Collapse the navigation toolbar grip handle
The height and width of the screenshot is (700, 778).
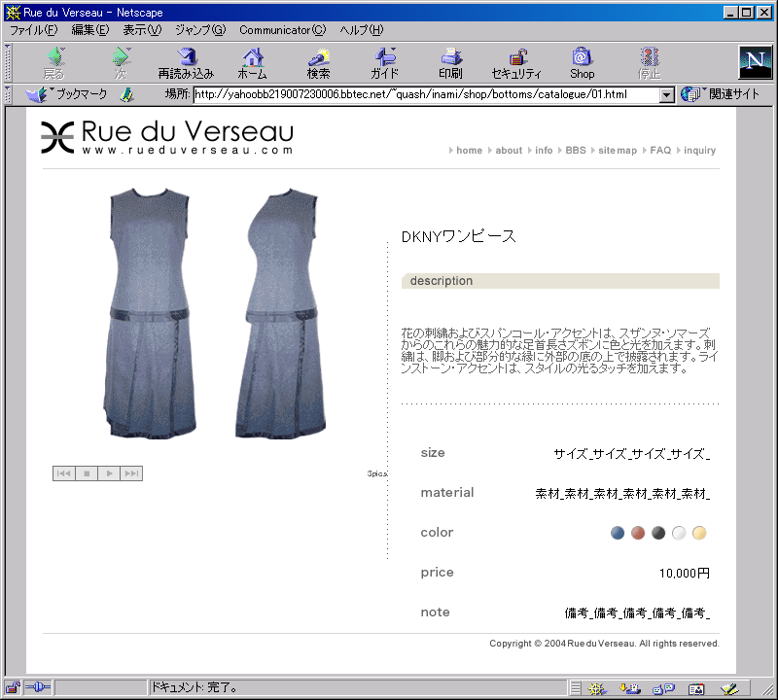coord(8,62)
